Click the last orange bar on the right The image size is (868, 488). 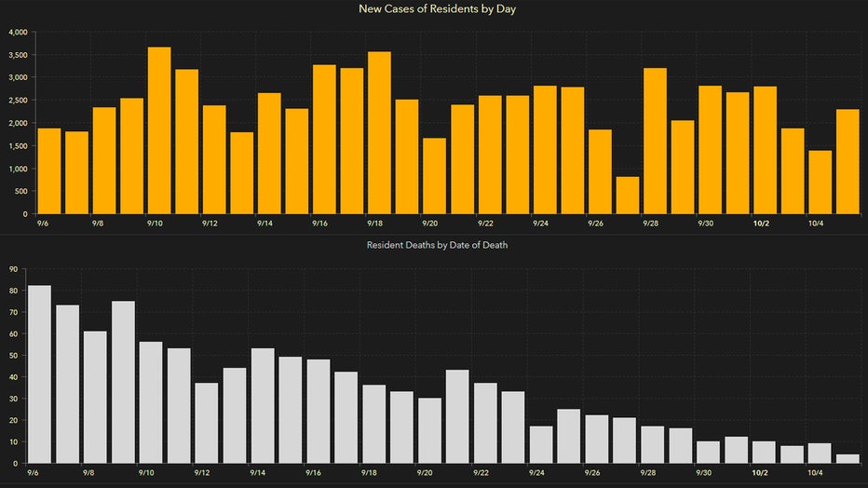[x=848, y=162]
